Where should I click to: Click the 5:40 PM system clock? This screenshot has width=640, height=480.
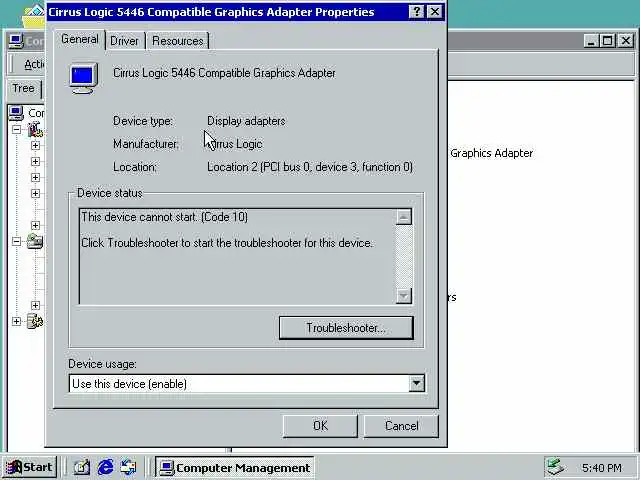click(x=602, y=468)
